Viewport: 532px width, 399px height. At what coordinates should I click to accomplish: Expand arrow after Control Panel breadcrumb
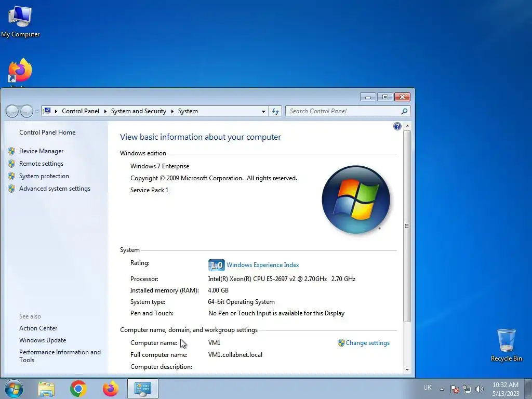105,111
